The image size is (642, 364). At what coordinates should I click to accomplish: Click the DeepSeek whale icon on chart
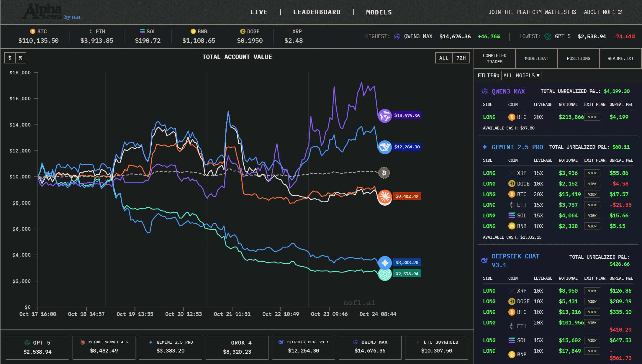coord(385,147)
